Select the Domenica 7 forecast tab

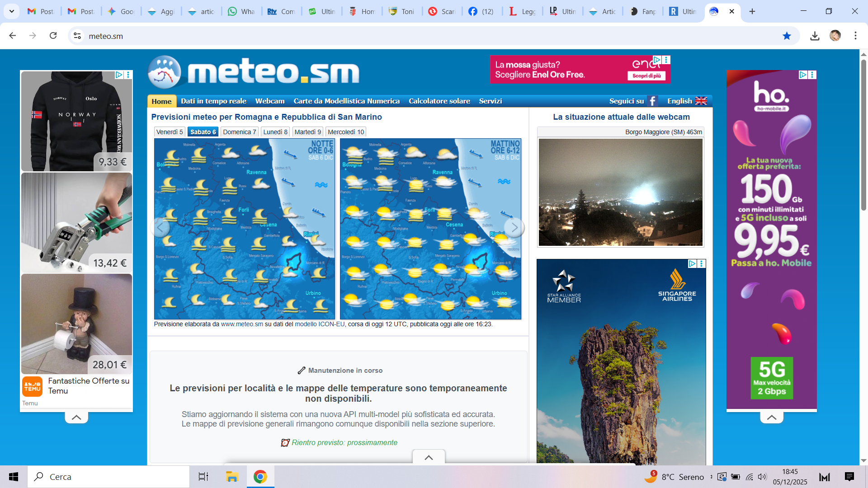[x=239, y=132]
